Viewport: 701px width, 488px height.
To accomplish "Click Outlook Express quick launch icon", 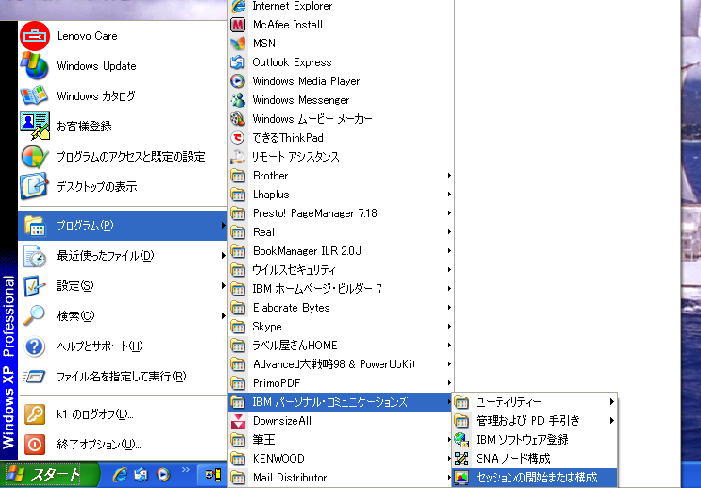I will (x=142, y=475).
